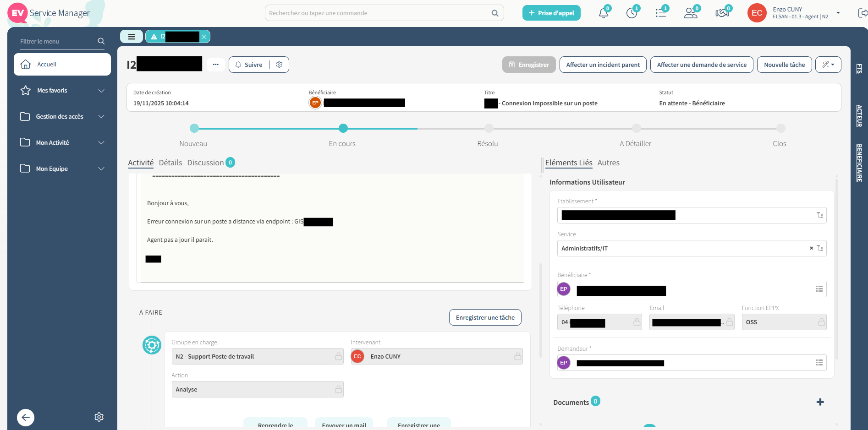Image resolution: width=868 pixels, height=430 pixels.
Task: Click the A Détailler step marker
Action: click(x=636, y=128)
